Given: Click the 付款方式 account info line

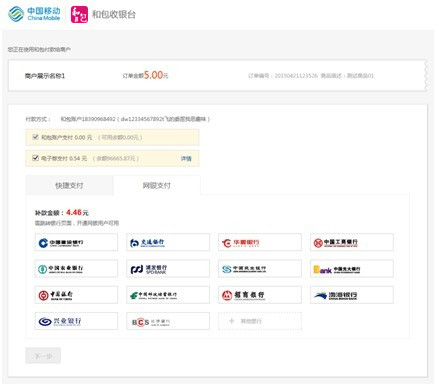Looking at the screenshot, I should click(x=118, y=119).
